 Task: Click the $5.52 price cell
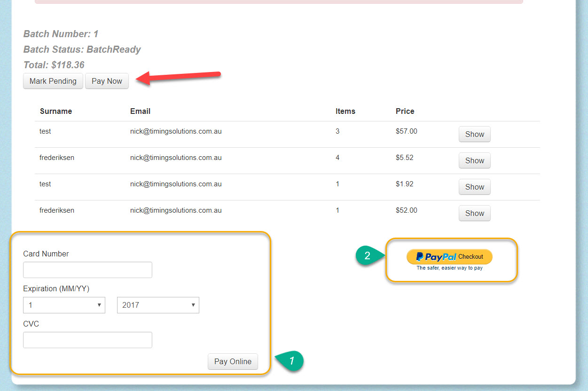[405, 158]
